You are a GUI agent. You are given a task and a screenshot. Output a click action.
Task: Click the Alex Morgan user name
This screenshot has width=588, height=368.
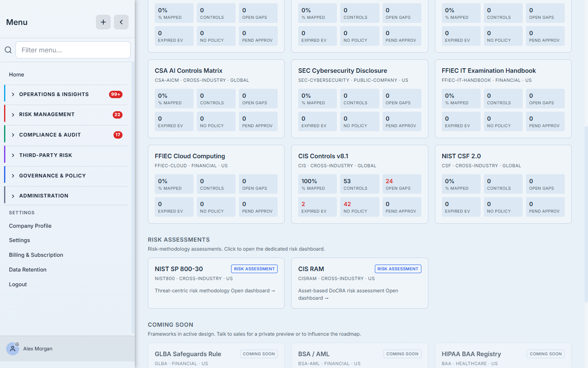tap(38, 349)
